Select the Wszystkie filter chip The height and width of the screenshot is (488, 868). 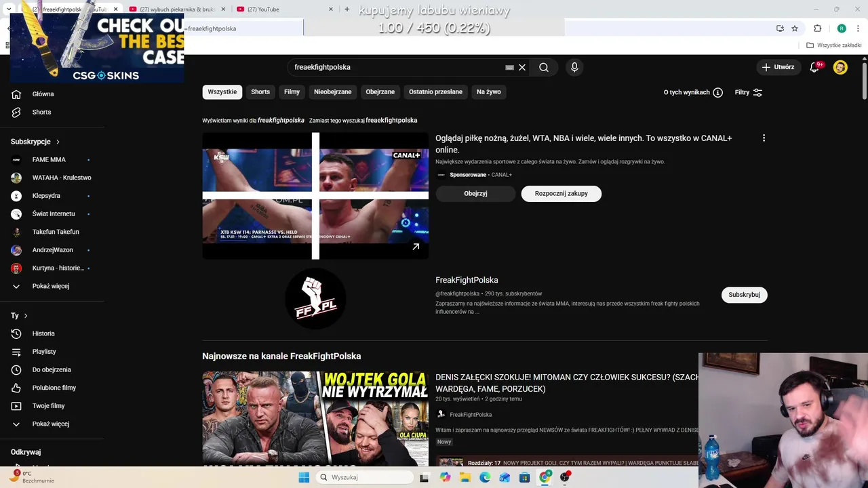222,92
